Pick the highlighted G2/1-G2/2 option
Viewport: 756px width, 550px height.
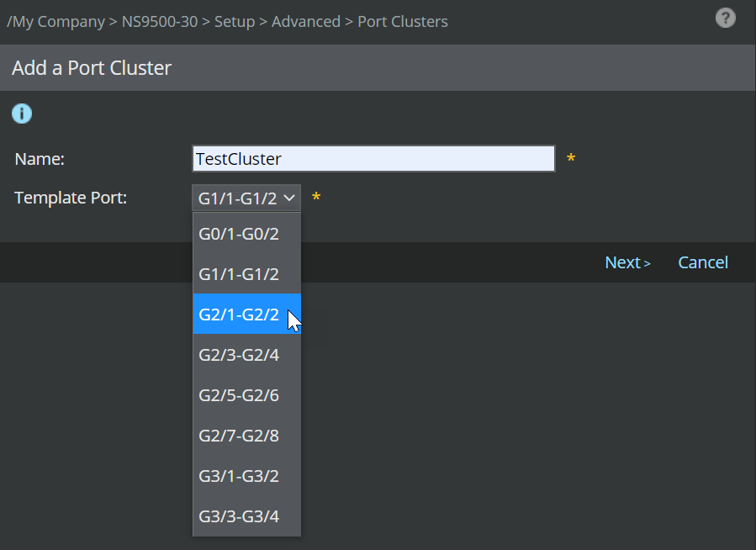tap(247, 314)
